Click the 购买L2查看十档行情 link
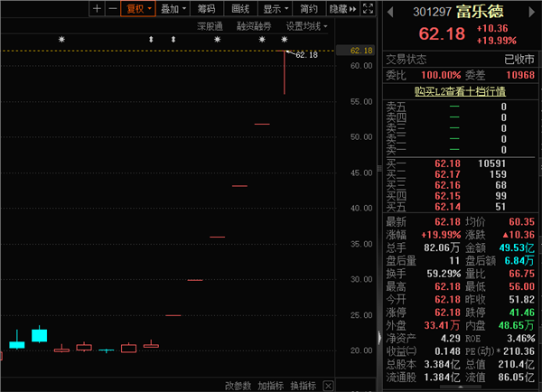The width and height of the screenshot is (542, 392). click(x=460, y=91)
